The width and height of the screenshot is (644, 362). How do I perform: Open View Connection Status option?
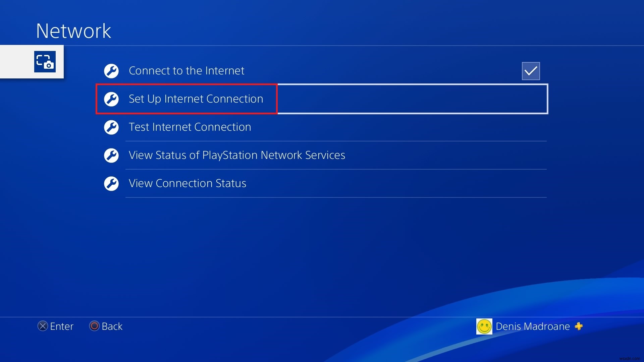pyautogui.click(x=188, y=183)
